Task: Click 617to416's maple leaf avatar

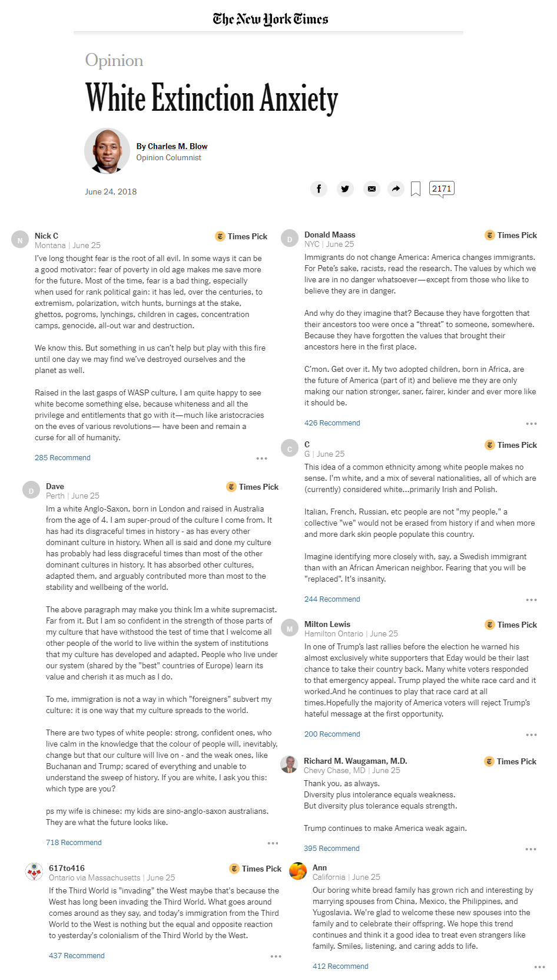Action: click(34, 872)
